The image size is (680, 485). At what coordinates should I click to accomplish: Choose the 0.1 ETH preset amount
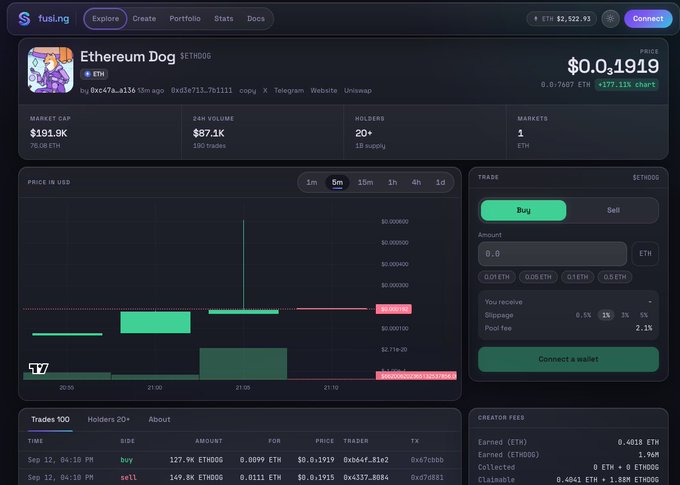pos(578,277)
